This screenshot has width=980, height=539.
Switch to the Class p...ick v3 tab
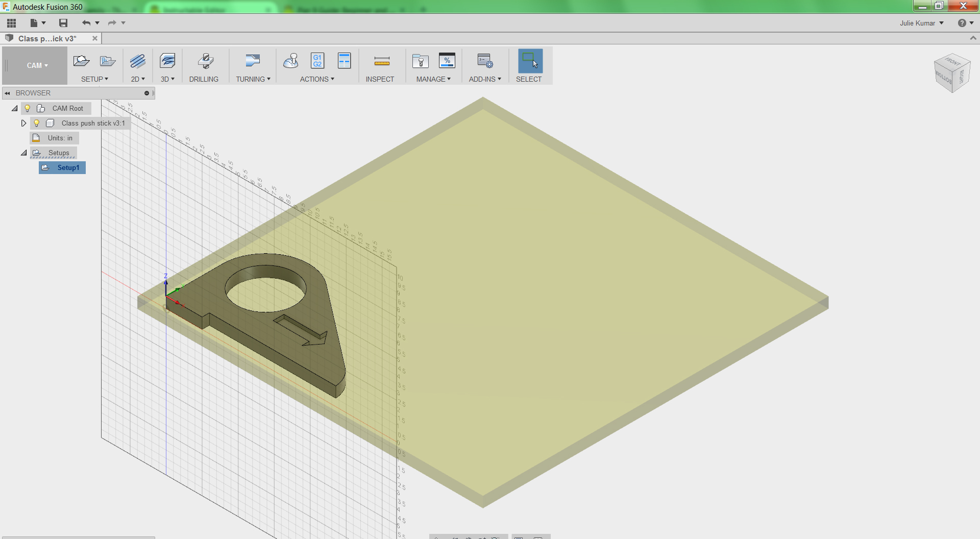47,39
